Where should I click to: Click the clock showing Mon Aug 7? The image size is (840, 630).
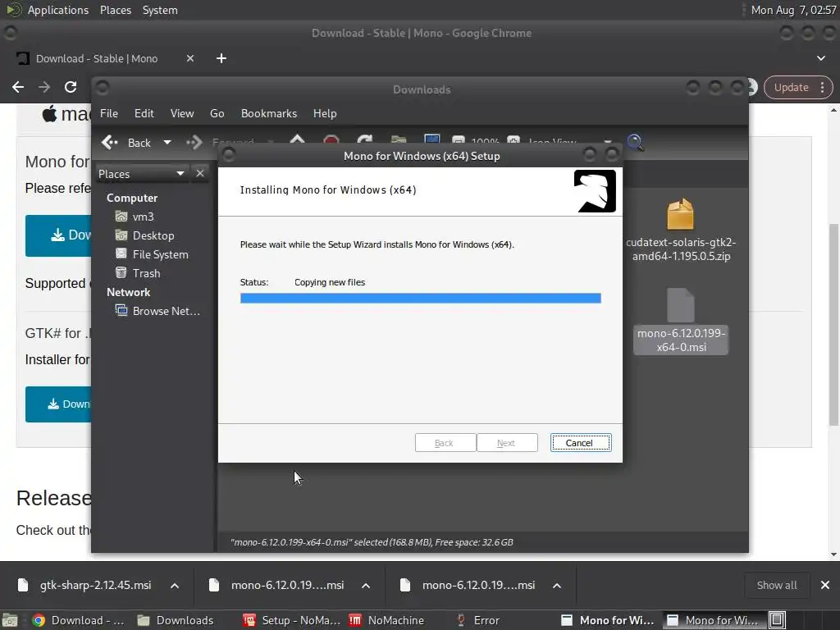[x=793, y=10]
